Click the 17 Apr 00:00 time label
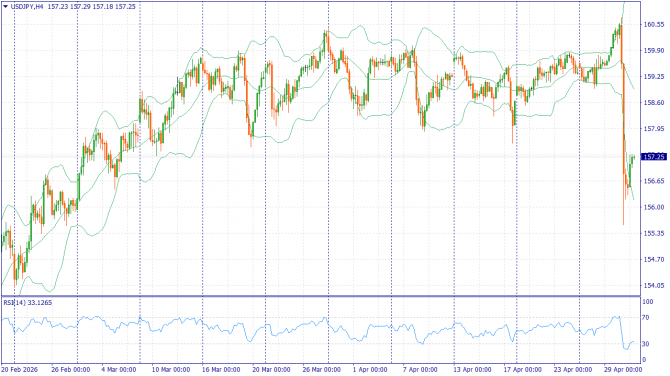670x376 pixels. click(x=522, y=370)
